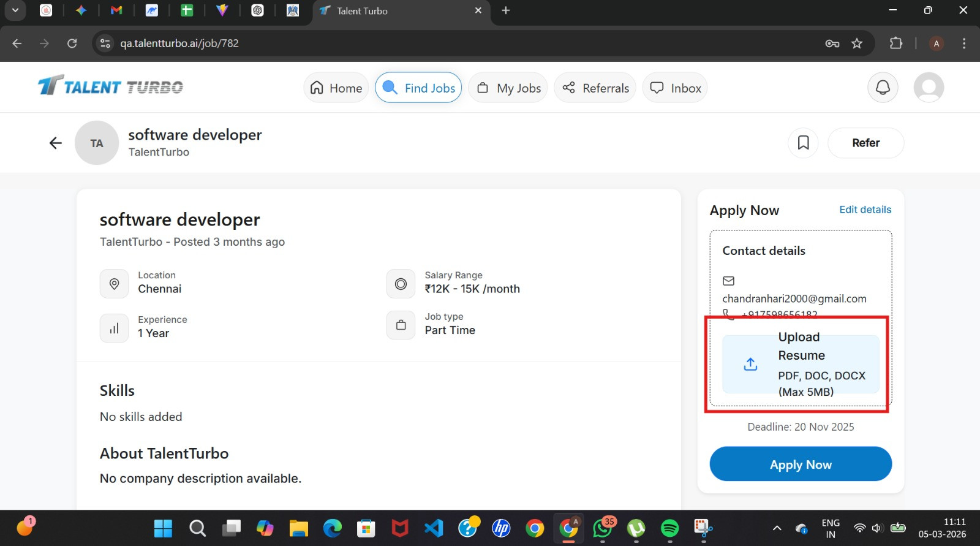Open McAfee from taskbar
The width and height of the screenshot is (980, 546).
(x=400, y=528)
